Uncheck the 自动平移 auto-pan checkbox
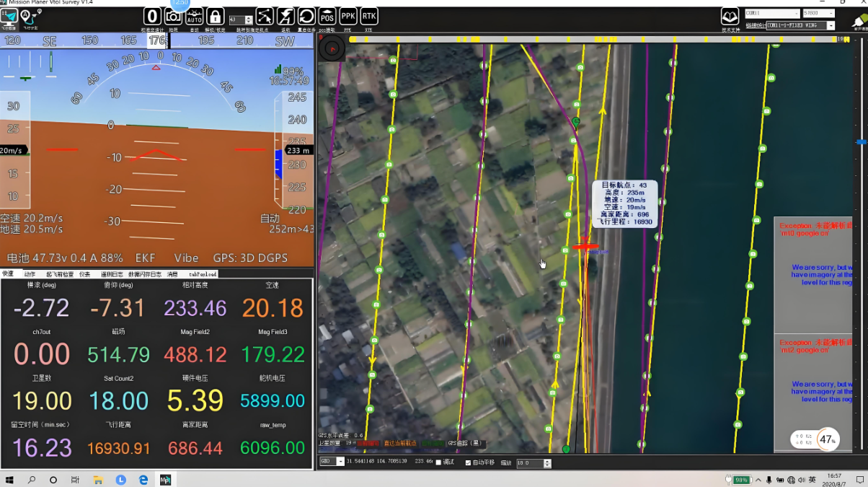The image size is (868, 487). pos(469,462)
